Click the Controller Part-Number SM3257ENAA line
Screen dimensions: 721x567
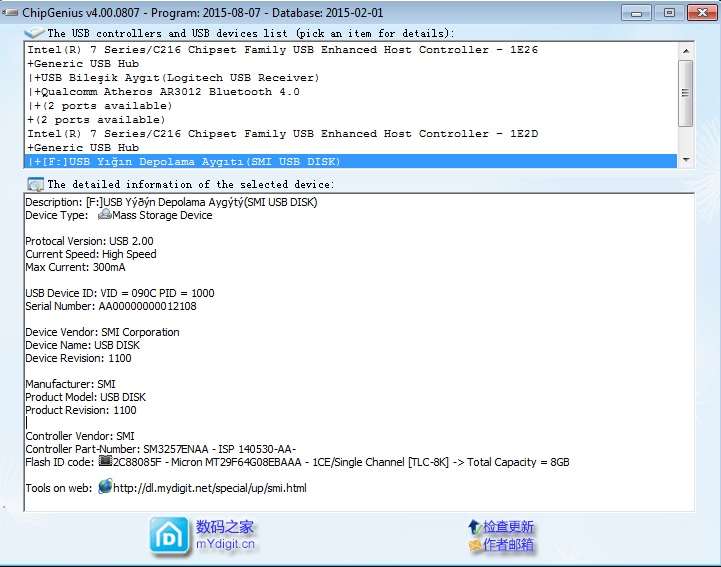point(161,449)
